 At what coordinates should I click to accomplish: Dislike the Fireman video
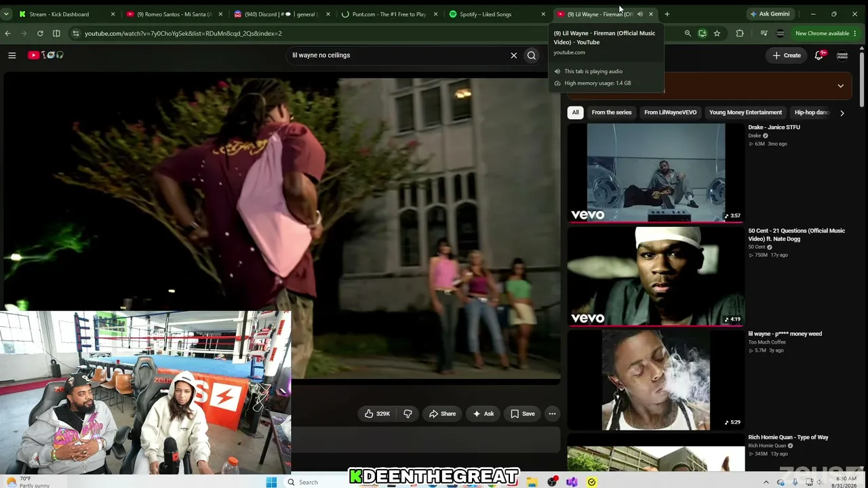pos(408,413)
